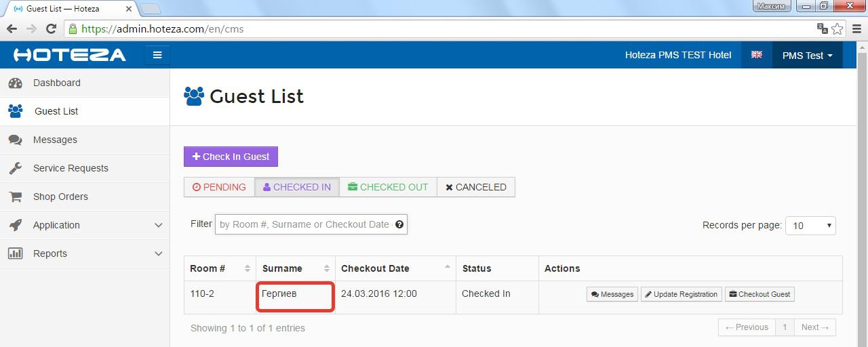Image resolution: width=868 pixels, height=347 pixels.
Task: Bookmark page with the star icon
Action: (x=837, y=28)
